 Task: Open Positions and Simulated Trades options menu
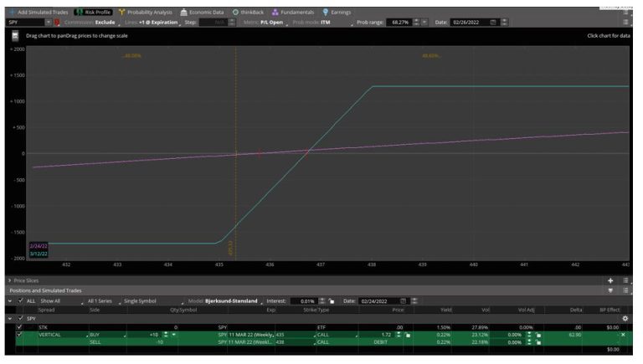click(x=625, y=290)
